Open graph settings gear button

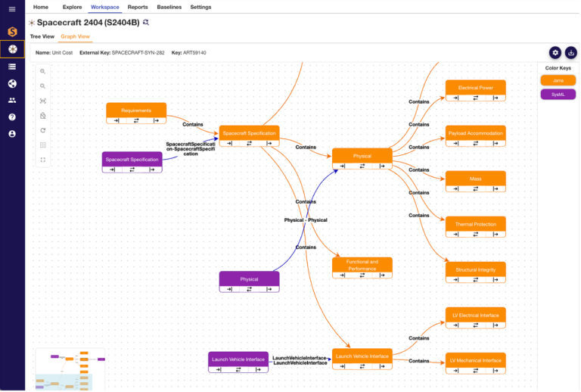(555, 53)
